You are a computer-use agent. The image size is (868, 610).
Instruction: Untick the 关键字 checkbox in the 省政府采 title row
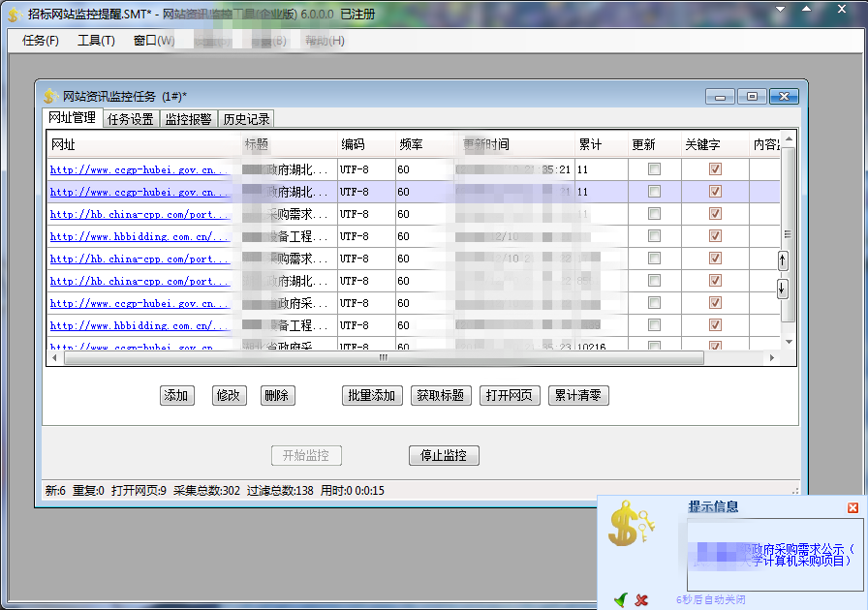coord(715,303)
